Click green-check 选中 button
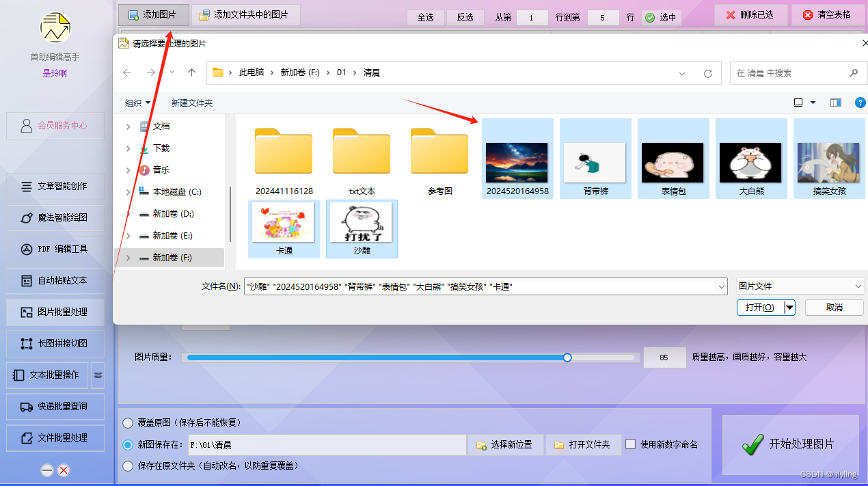Screen dimensions: 868x486 click(x=661, y=17)
